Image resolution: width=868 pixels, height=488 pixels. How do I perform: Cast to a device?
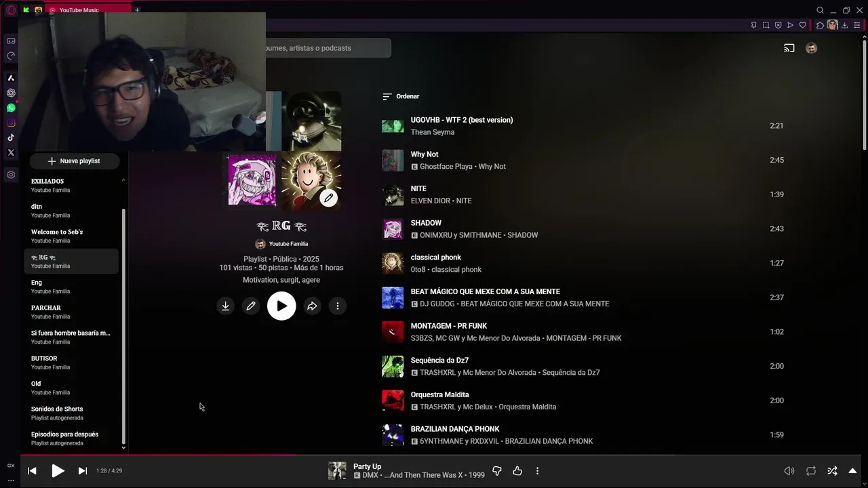[x=789, y=48]
